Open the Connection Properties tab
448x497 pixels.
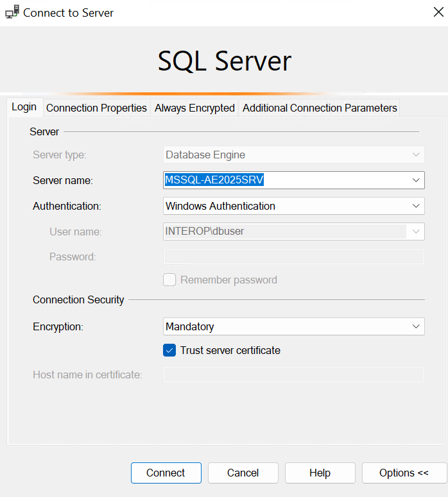pyautogui.click(x=96, y=108)
